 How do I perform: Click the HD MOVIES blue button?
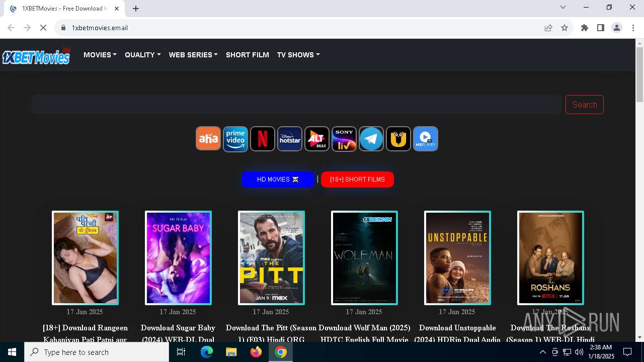278,179
